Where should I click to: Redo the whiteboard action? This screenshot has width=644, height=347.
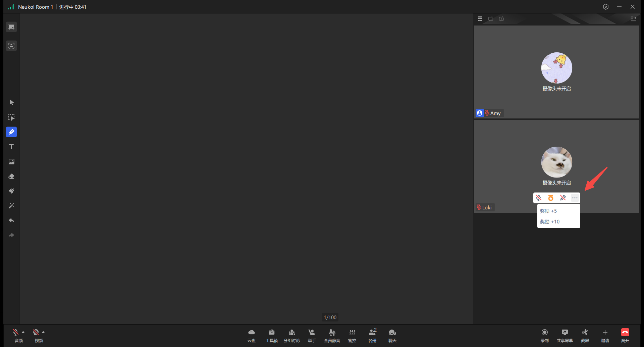(x=11, y=235)
